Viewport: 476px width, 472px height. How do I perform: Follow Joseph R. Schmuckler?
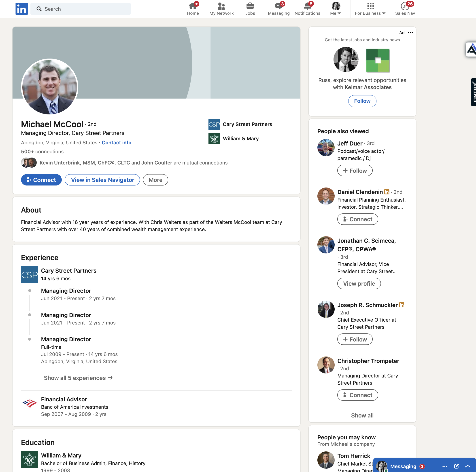tap(355, 339)
